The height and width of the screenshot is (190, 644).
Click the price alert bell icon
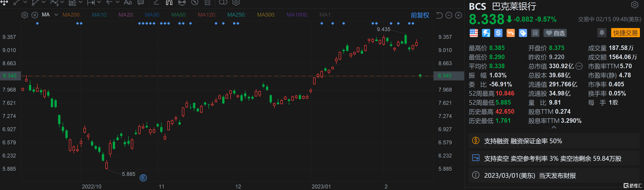[602, 33]
